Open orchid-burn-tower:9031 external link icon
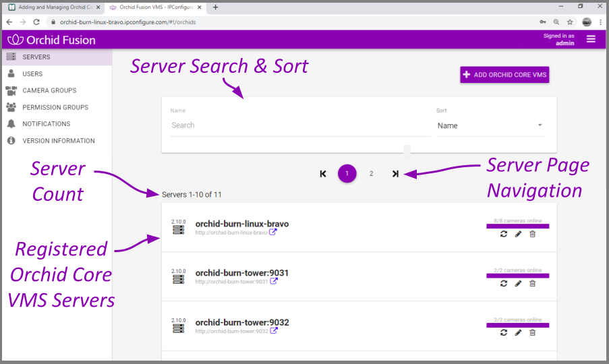This screenshot has height=364, width=609. coord(274,281)
